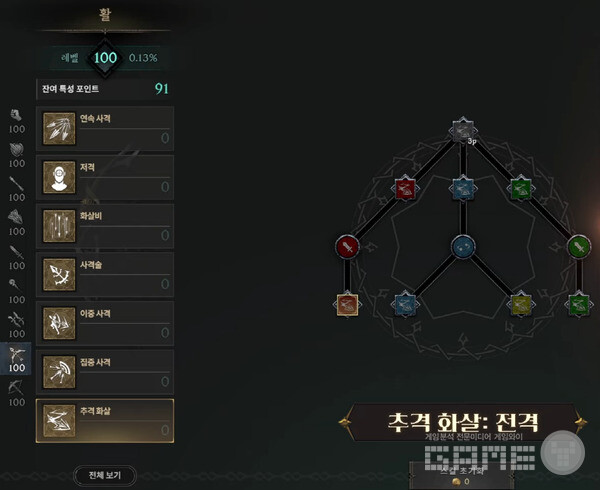This screenshot has height=490, width=600.
Task: Choose the 사격술 skill
Action: click(105, 275)
